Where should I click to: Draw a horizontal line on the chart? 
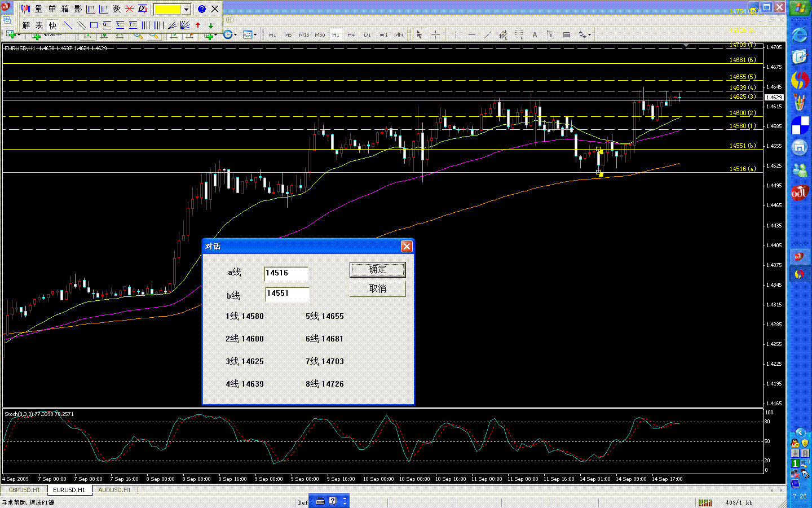click(472, 35)
